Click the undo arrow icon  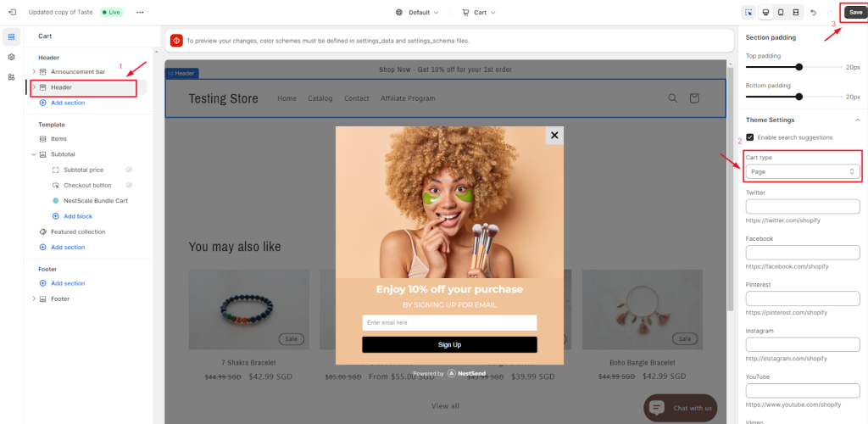[x=813, y=12]
